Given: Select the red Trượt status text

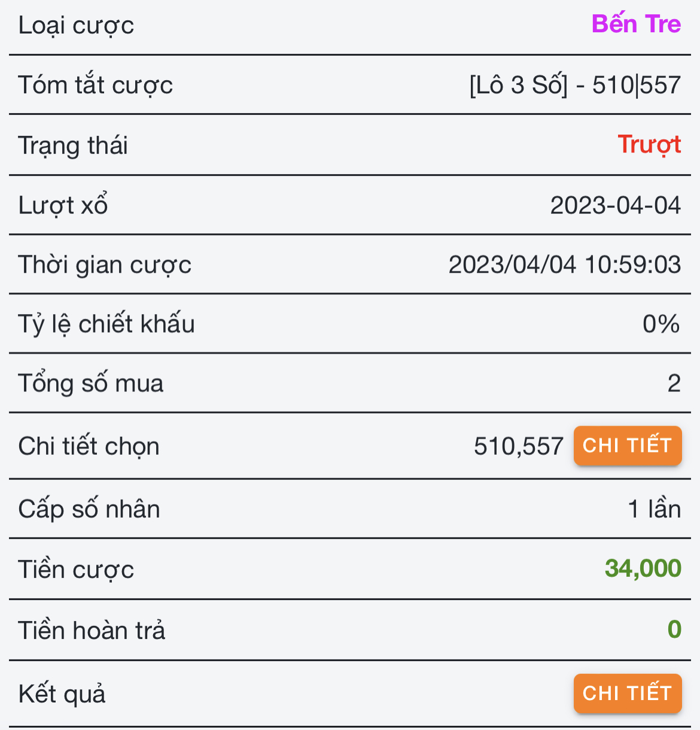Looking at the screenshot, I should pyautogui.click(x=649, y=145).
